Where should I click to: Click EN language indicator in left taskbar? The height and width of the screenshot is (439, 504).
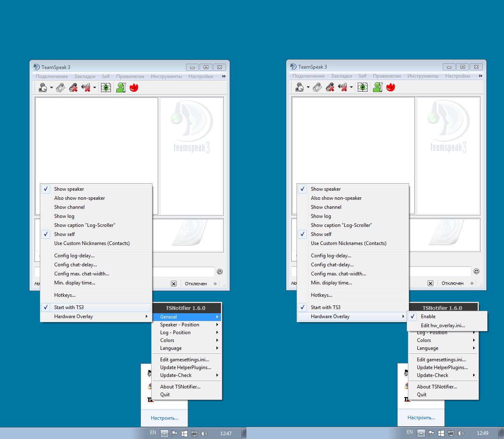[153, 432]
